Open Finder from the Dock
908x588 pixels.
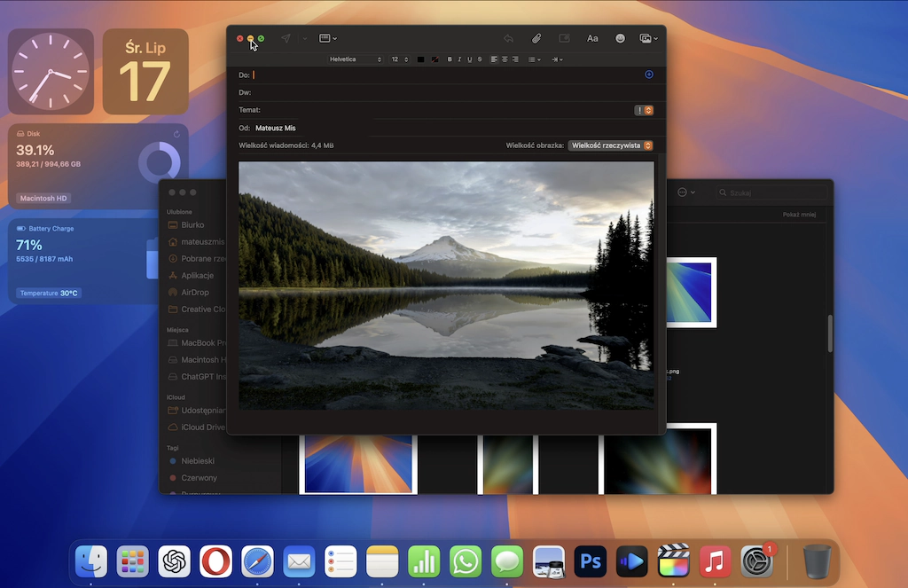point(91,561)
